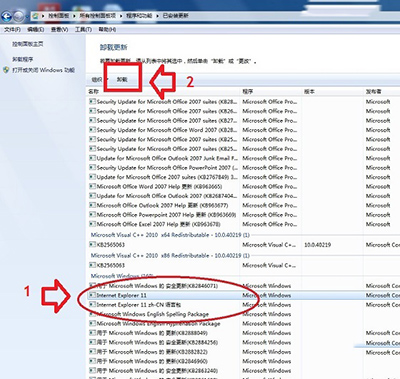Open the 组织 dropdown in the toolbar
The image size is (400, 379).
(x=100, y=80)
